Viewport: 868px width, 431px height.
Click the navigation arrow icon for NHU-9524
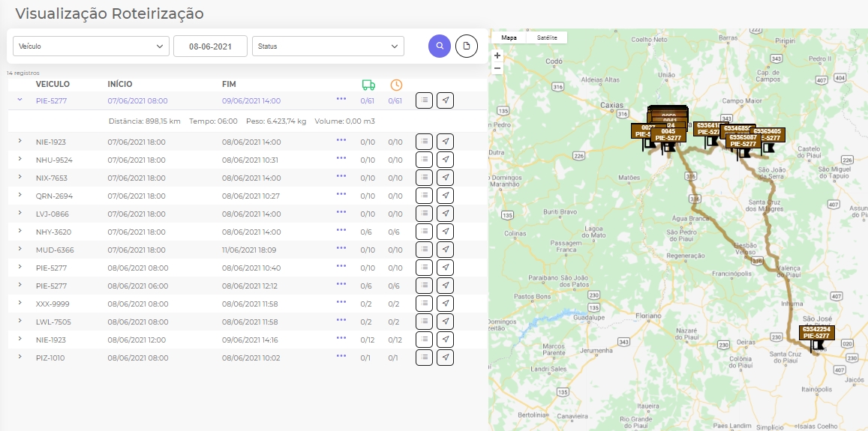[x=445, y=160]
